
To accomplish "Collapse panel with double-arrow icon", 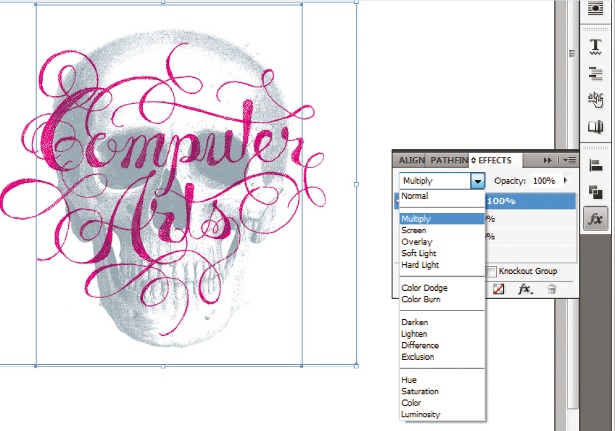I will (x=548, y=160).
